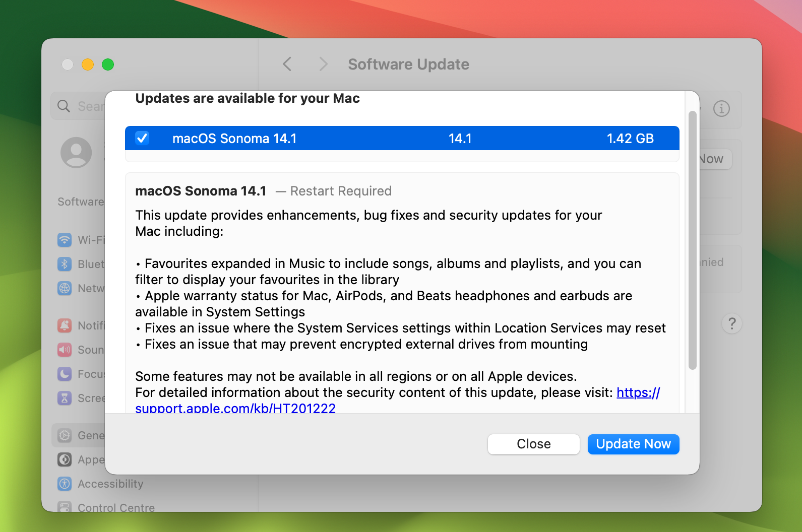Image resolution: width=802 pixels, height=532 pixels.
Task: Uncheck the macOS Sonoma 14.1 update checkbox
Action: (x=142, y=138)
